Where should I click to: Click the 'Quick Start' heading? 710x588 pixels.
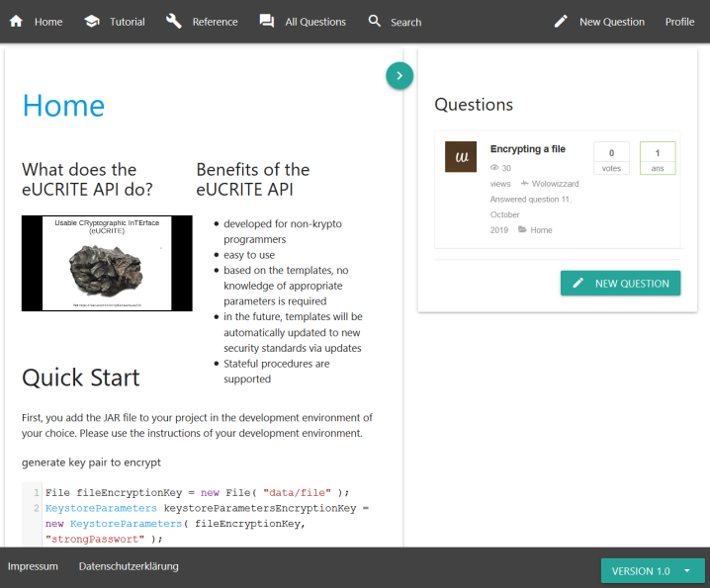click(x=81, y=378)
